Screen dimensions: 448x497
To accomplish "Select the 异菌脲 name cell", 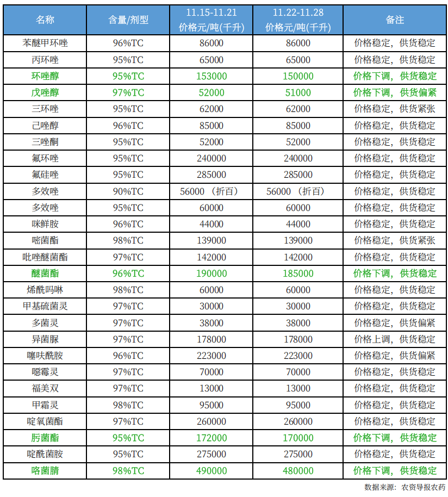I will click(x=45, y=339).
